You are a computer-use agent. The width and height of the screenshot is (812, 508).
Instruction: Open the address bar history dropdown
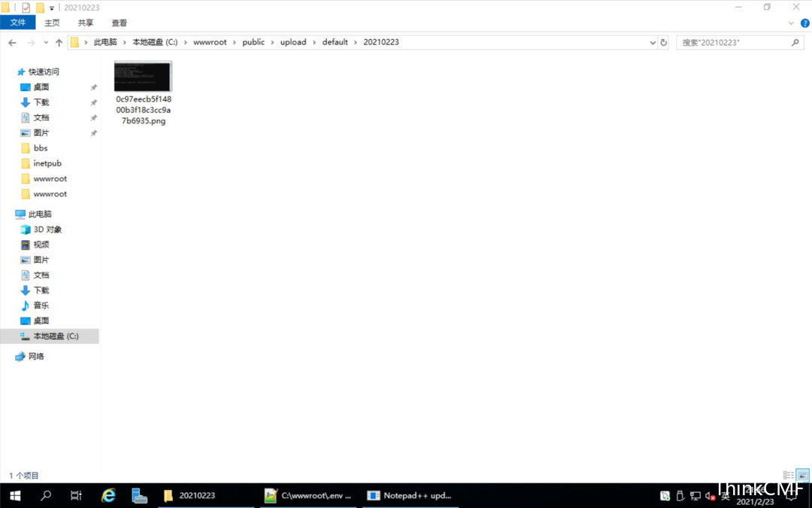653,42
